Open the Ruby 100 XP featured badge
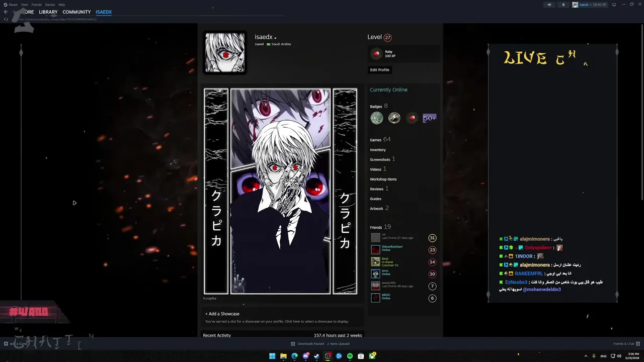 (x=404, y=54)
